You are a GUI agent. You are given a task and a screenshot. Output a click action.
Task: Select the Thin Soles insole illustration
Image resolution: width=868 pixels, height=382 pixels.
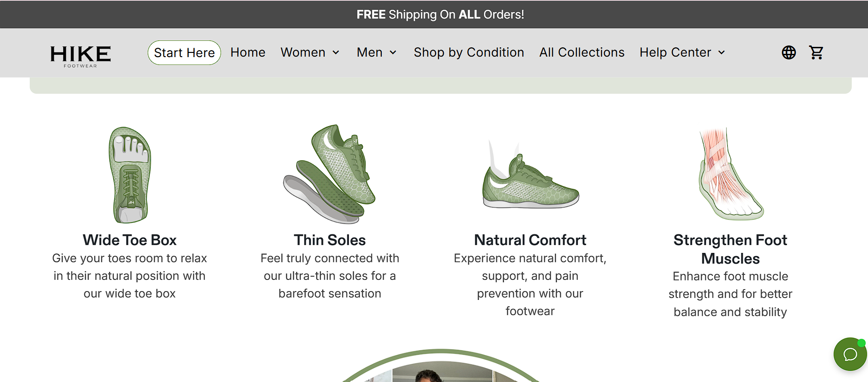330,174
